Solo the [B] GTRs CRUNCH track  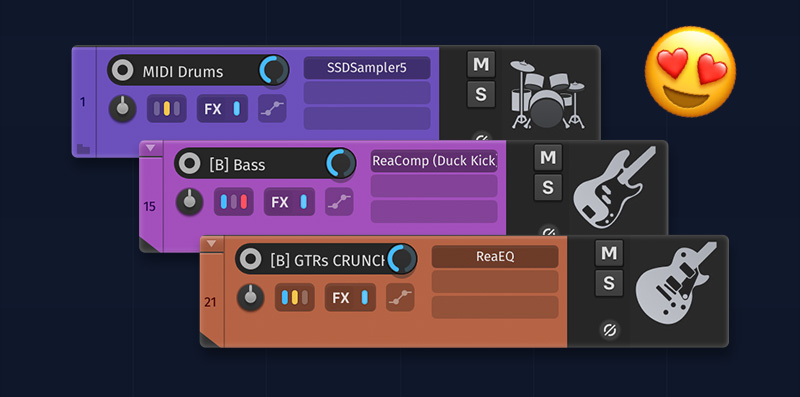pyautogui.click(x=609, y=283)
